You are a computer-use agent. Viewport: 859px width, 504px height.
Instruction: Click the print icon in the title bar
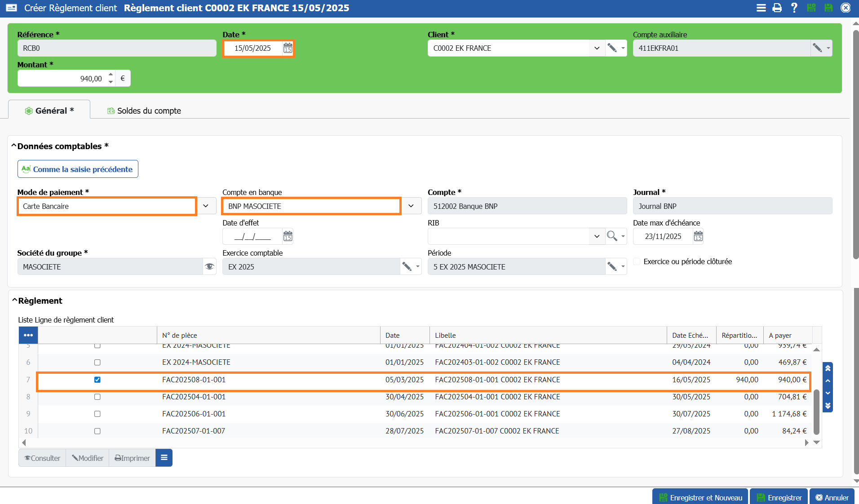click(x=777, y=8)
